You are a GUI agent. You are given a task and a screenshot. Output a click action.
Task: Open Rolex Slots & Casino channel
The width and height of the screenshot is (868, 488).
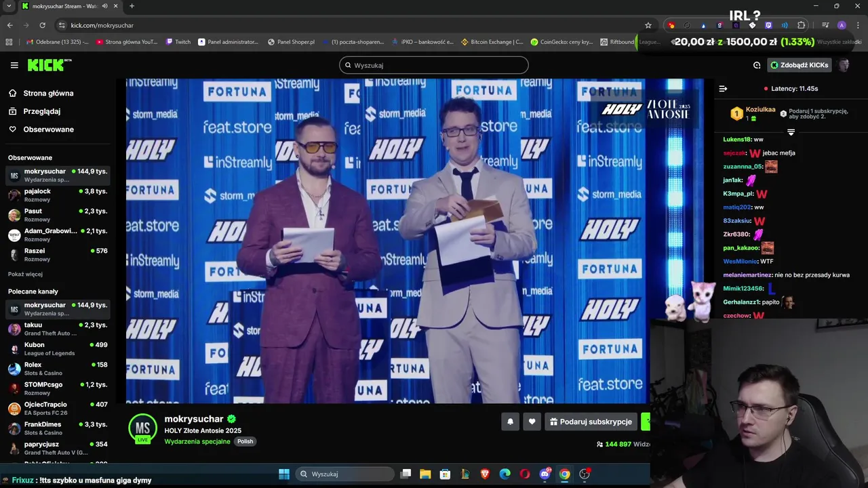(x=58, y=369)
